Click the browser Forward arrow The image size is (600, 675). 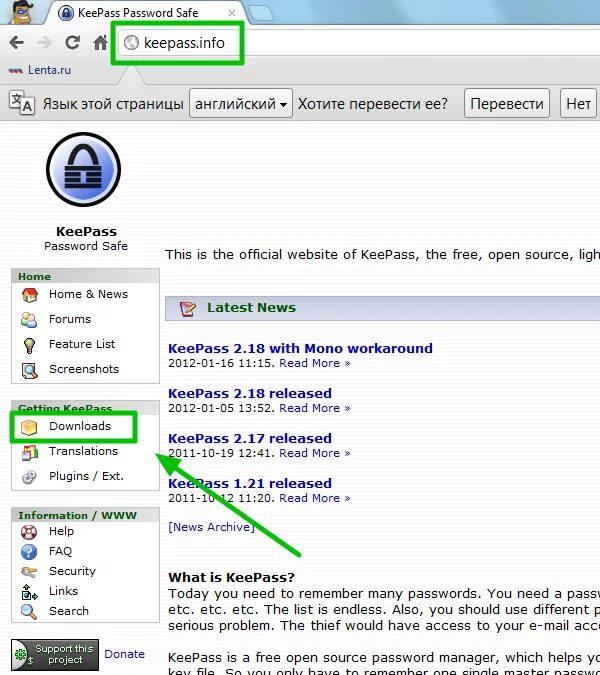point(44,43)
